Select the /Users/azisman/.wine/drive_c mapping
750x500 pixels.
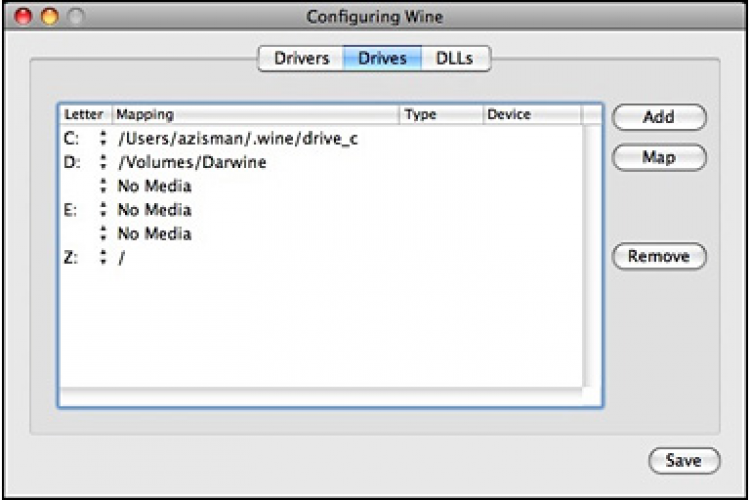(x=238, y=139)
